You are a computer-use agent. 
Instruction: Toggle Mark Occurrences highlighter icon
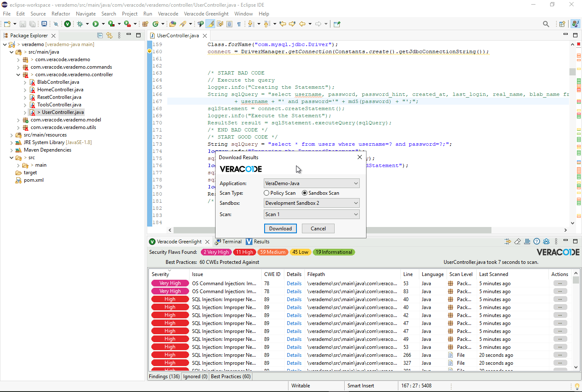(210, 24)
